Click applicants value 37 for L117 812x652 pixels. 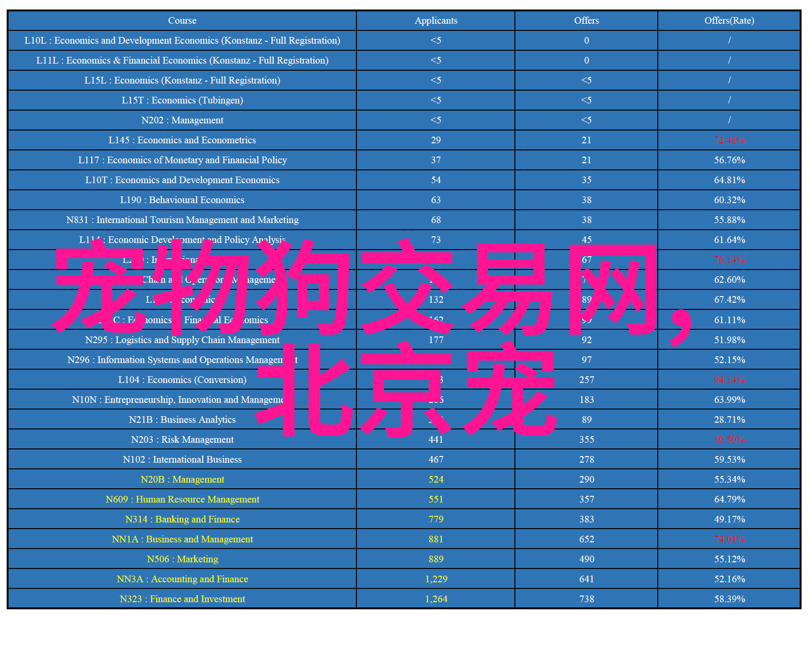[x=436, y=160]
